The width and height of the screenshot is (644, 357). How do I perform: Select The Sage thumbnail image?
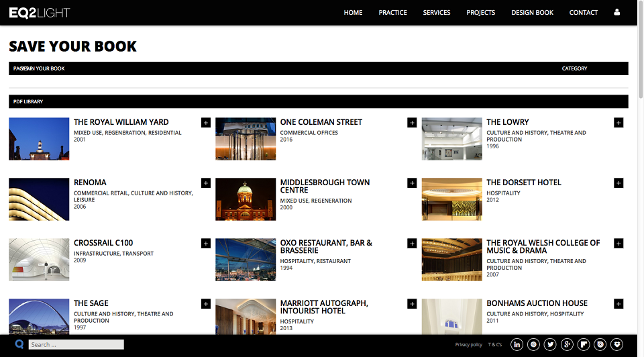click(39, 316)
